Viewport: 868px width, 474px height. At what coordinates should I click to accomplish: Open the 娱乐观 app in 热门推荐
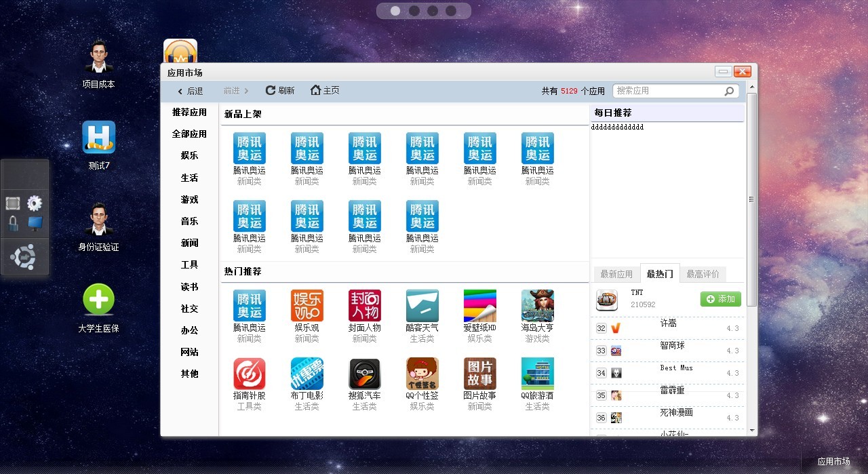click(307, 306)
